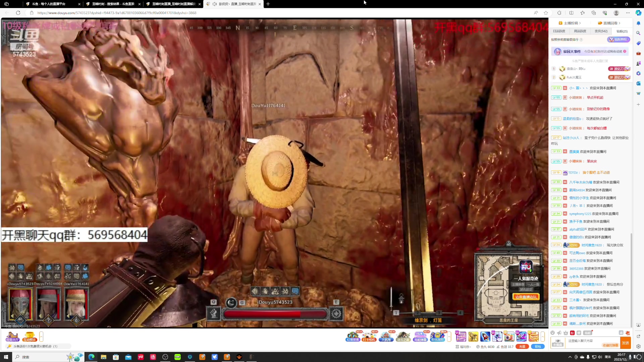Click the 充值 recharge button
Viewport: 644px width, 362px height.
pyautogui.click(x=522, y=347)
